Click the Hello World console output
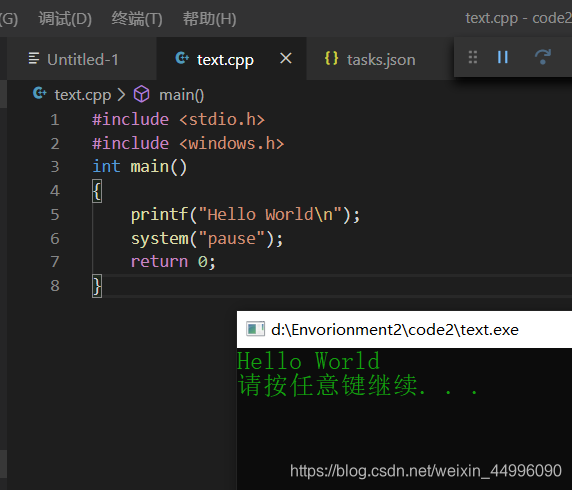Screen dimensions: 572x490 (309, 361)
